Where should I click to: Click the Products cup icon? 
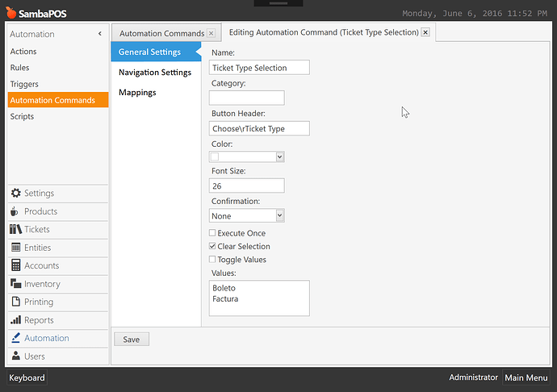(15, 211)
